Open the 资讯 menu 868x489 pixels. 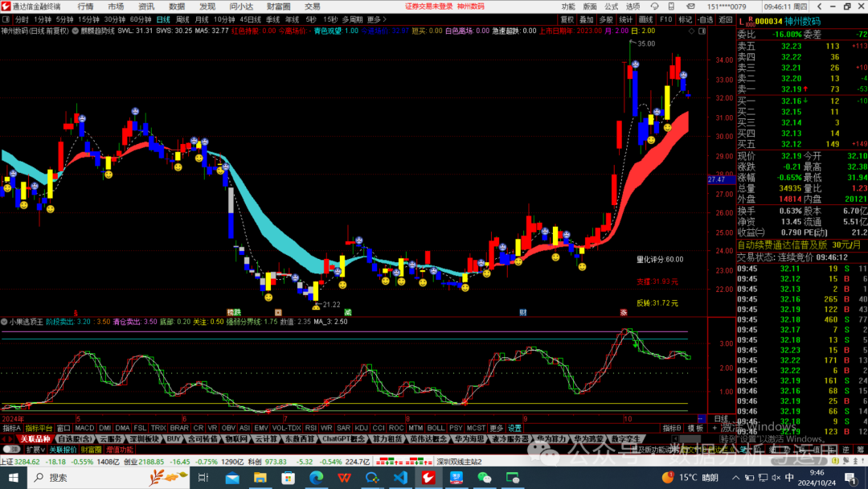pyautogui.click(x=146, y=6)
